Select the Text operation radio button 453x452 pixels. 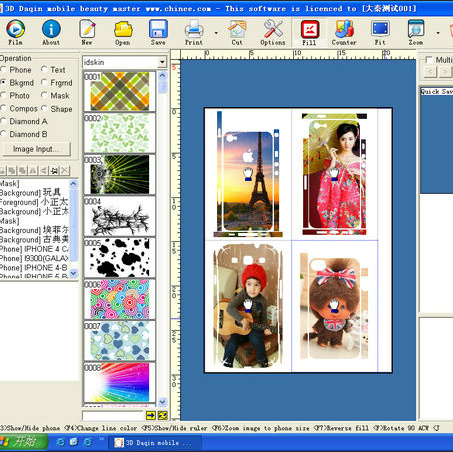point(44,69)
